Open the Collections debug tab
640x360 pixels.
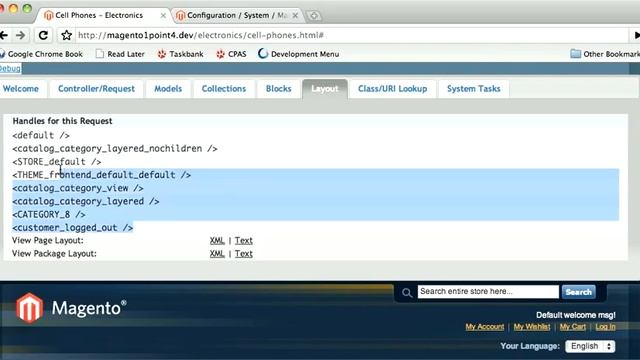pos(224,89)
